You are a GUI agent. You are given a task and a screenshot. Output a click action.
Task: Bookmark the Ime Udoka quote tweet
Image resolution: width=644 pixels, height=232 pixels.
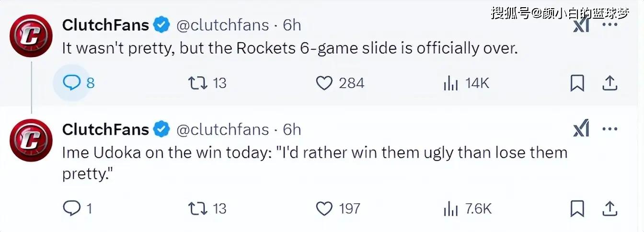pos(577,209)
